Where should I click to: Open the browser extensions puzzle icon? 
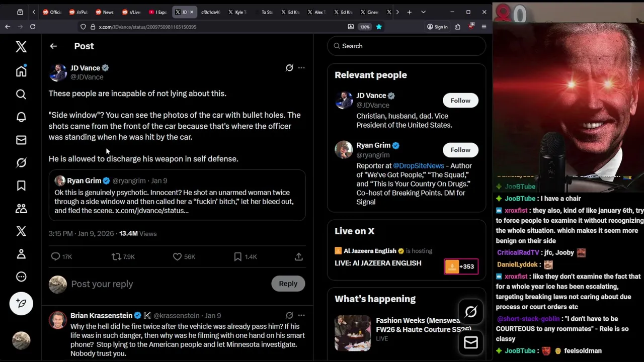[458, 27]
